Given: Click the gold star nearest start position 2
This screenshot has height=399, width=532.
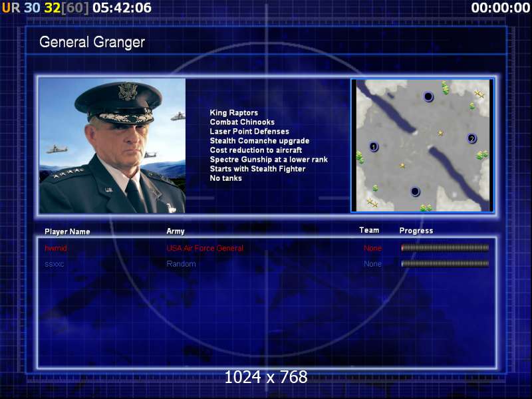Looking at the screenshot, I should click(x=440, y=133).
